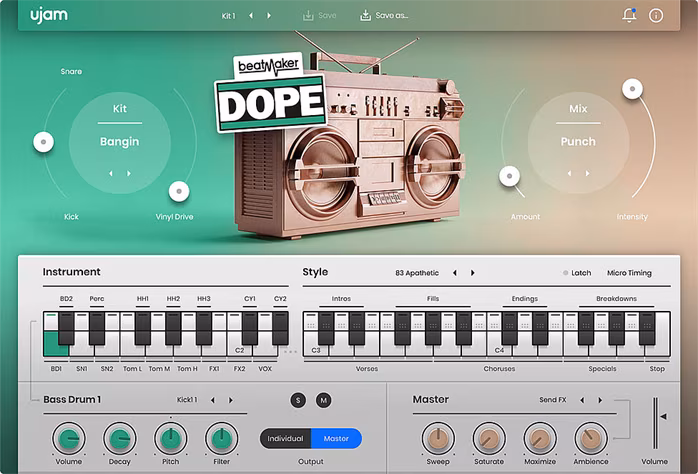This screenshot has width=698, height=474.
Task: Select the CY2 black key
Action: [x=280, y=328]
